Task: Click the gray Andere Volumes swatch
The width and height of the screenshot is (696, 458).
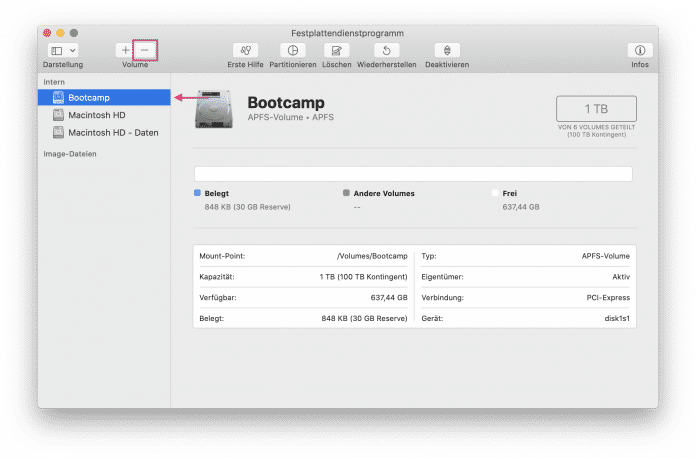Action: 346,193
